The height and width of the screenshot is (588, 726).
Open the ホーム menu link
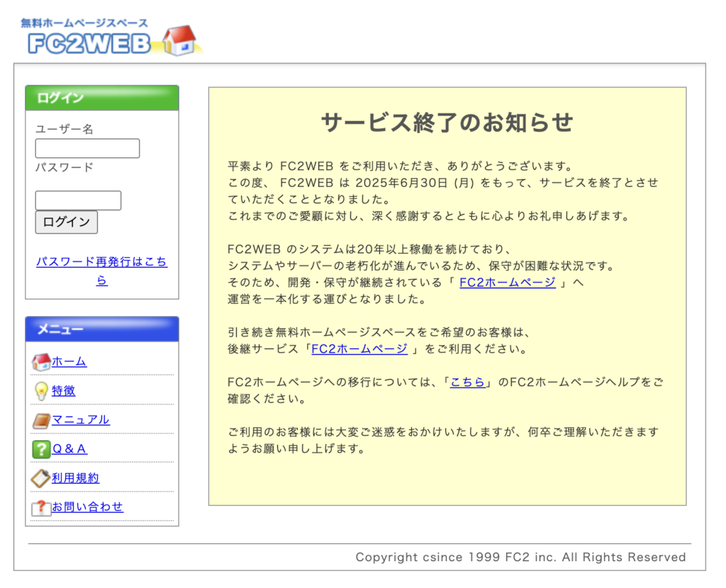69,362
